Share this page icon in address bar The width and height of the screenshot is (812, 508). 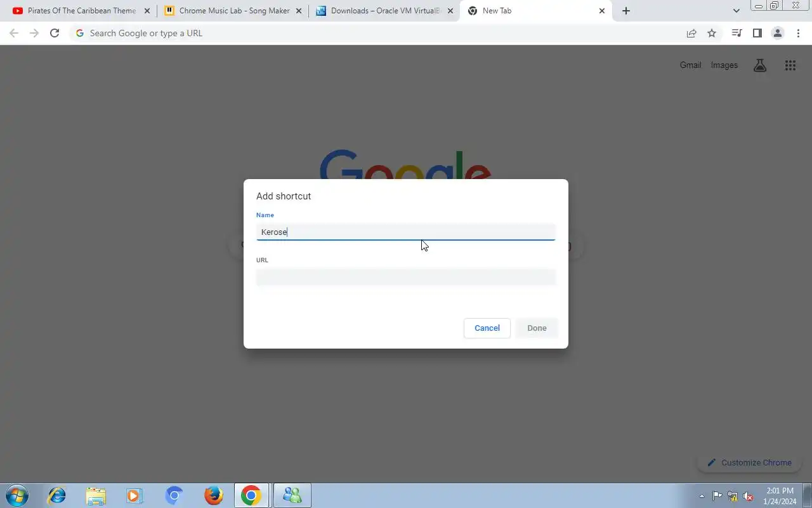click(x=691, y=33)
